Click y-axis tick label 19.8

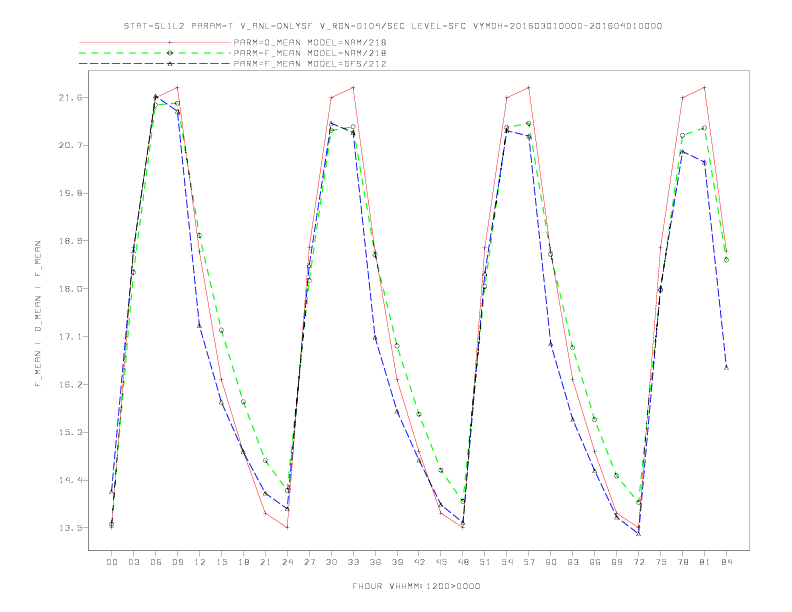tap(68, 193)
